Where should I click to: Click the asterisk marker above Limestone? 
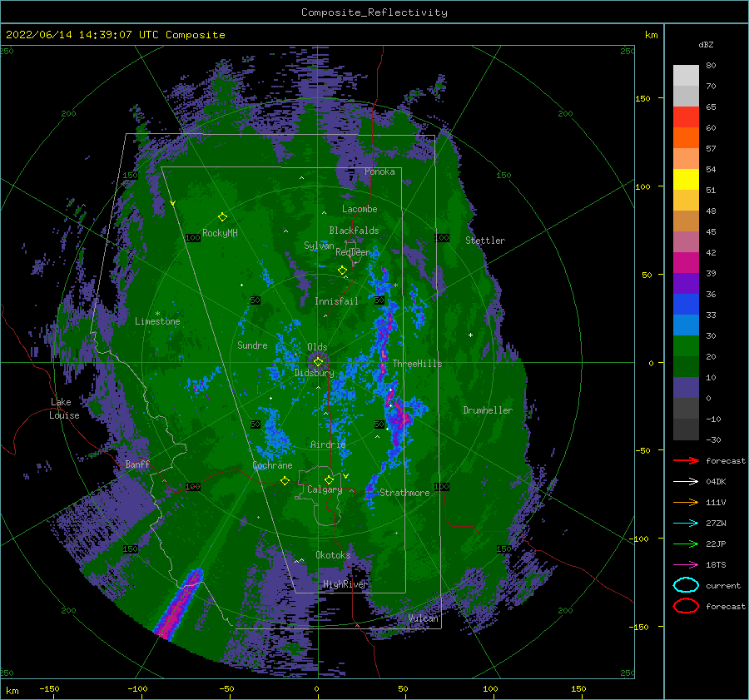point(157,314)
